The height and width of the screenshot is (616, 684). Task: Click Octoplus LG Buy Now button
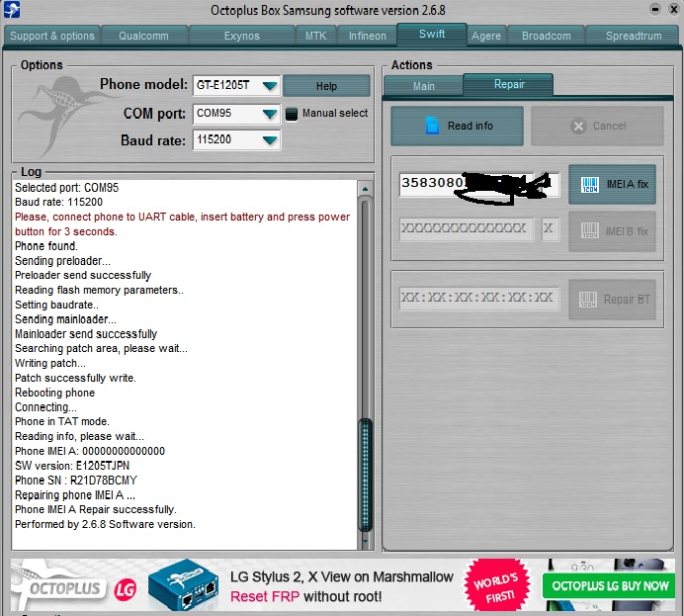click(x=610, y=586)
